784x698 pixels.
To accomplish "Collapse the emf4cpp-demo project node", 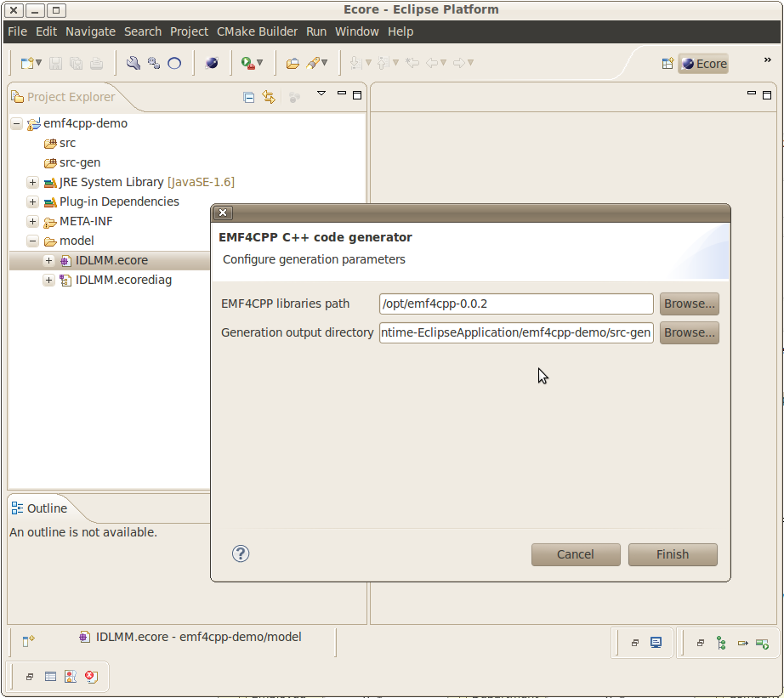I will pyautogui.click(x=16, y=123).
